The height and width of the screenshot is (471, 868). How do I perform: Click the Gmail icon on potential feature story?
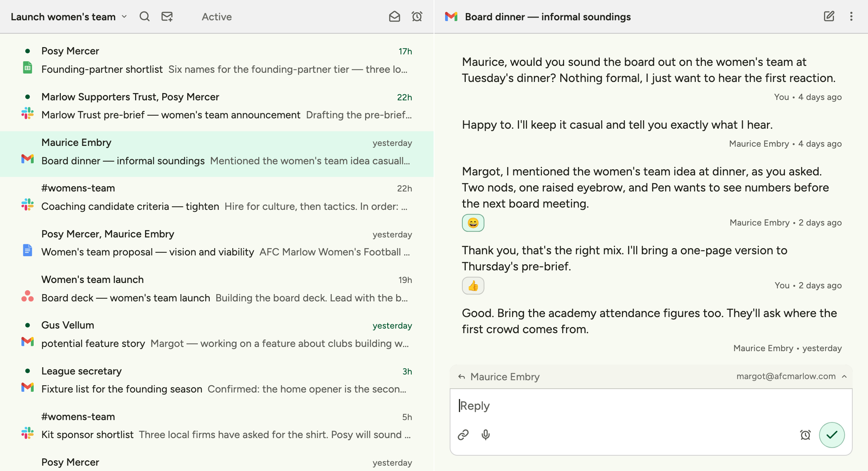28,342
